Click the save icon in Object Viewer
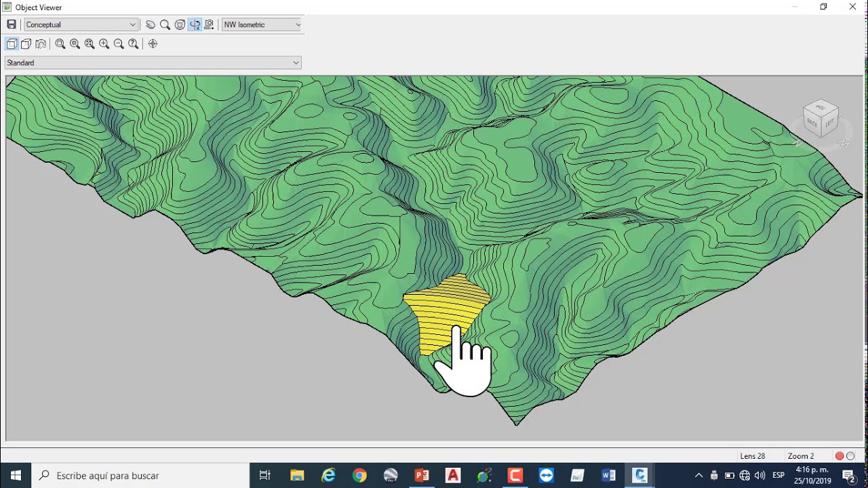 [x=12, y=24]
